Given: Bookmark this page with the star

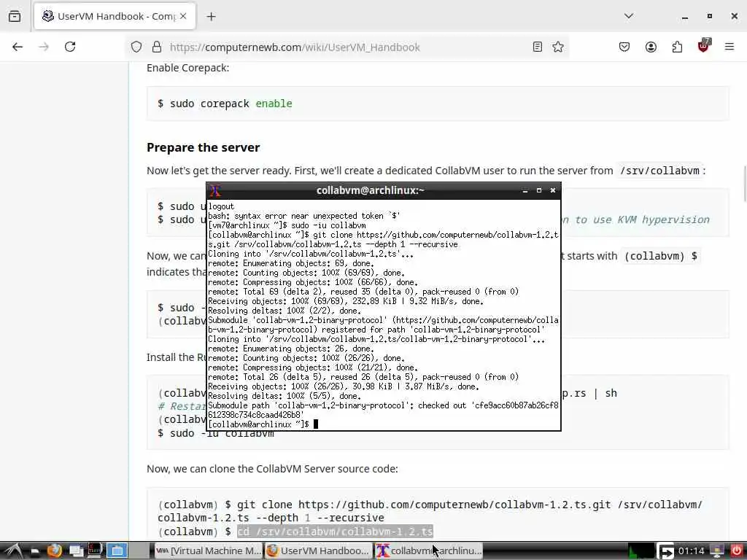Looking at the screenshot, I should point(558,47).
